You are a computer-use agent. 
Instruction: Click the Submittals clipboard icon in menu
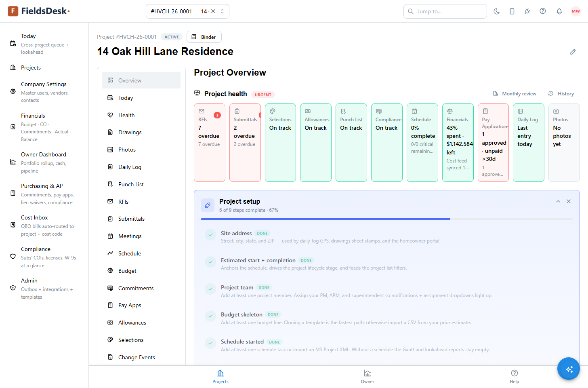click(110, 219)
